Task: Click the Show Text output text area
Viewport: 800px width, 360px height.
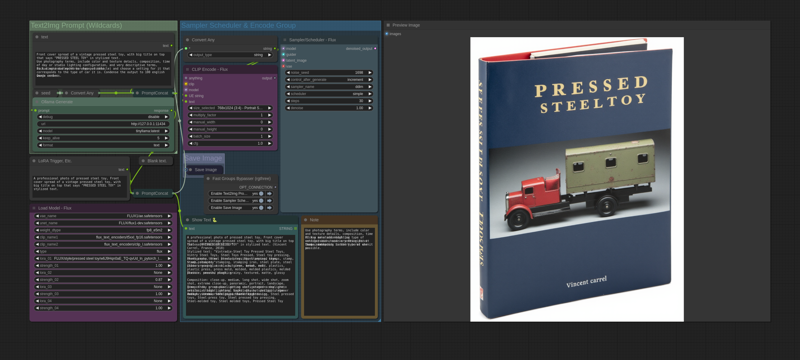Action: [x=240, y=274]
